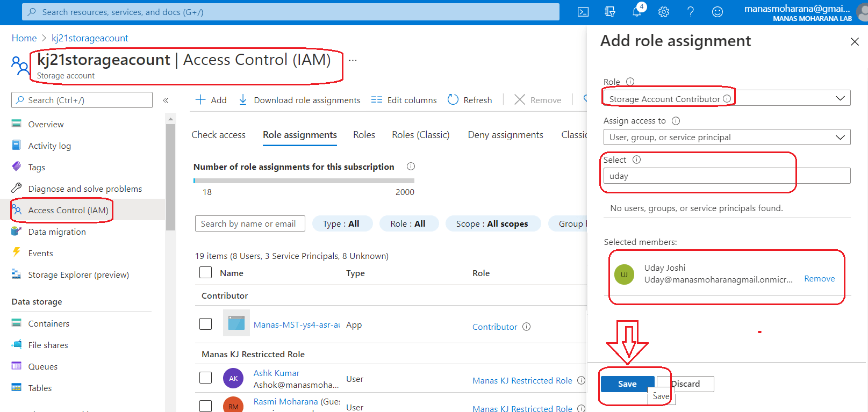This screenshot has height=412, width=868.
Task: Click info icon next to role assignments count
Action: tap(411, 167)
